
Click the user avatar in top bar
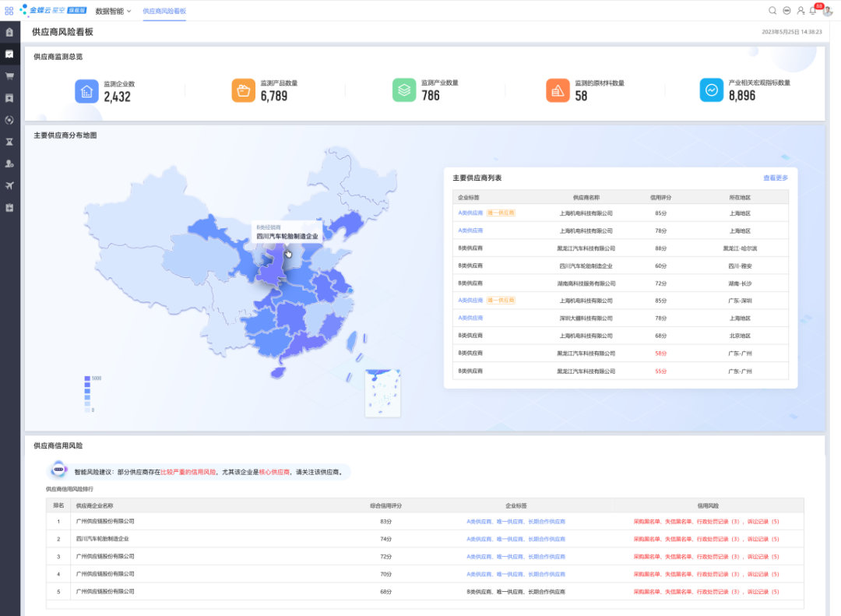(828, 11)
